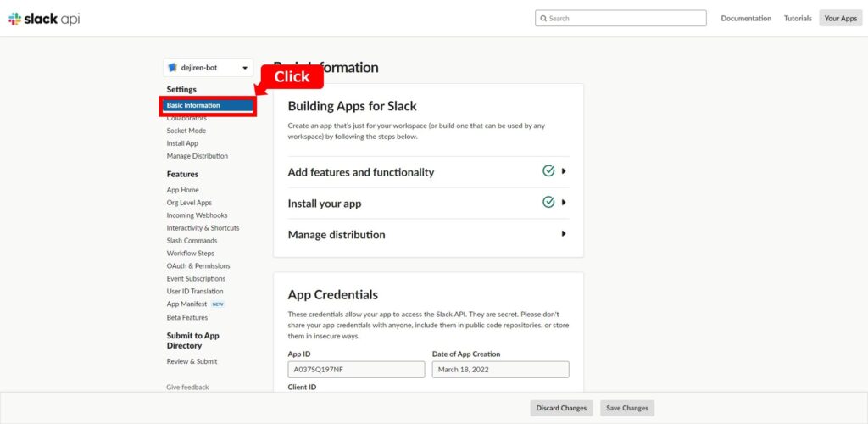Open the Install App page
The image size is (868, 424).
pos(182,143)
